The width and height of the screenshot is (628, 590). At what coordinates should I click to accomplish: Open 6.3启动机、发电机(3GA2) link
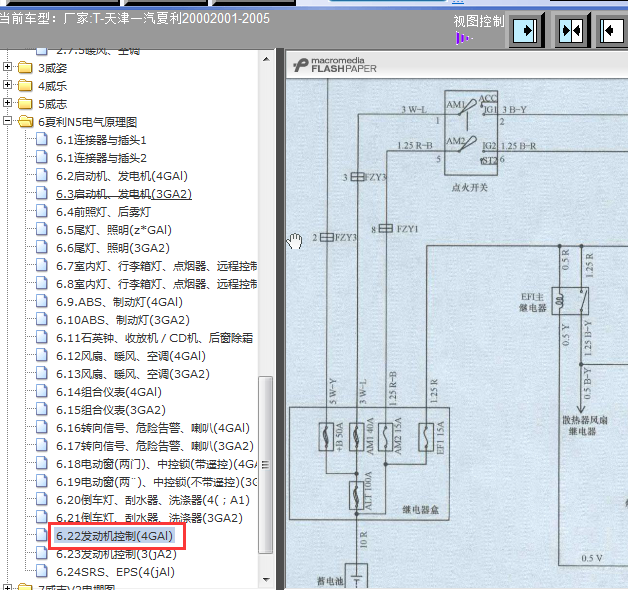[x=124, y=194]
